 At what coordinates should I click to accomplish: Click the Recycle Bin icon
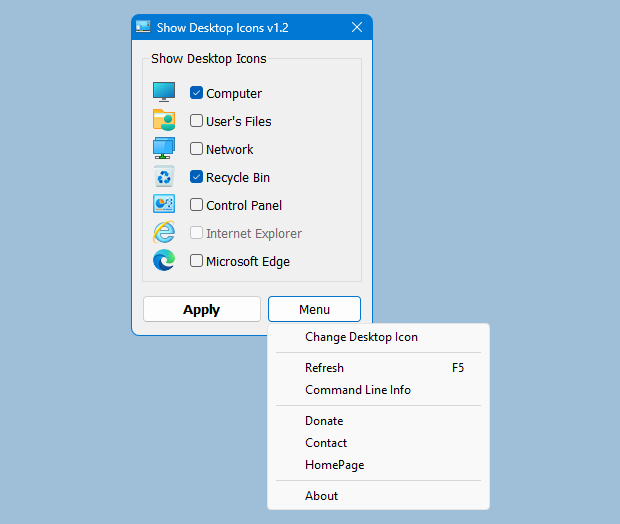point(164,177)
